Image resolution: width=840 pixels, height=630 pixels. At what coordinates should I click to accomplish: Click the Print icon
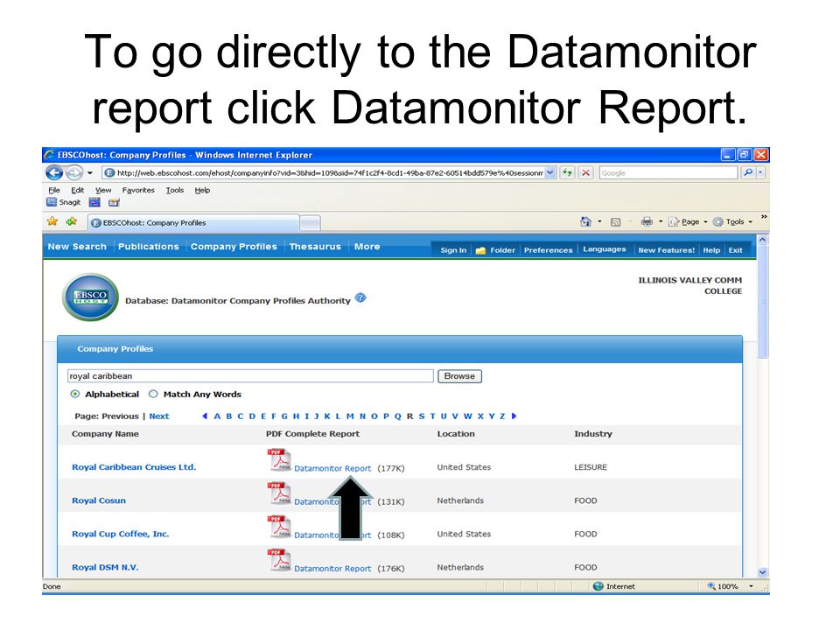coord(647,221)
